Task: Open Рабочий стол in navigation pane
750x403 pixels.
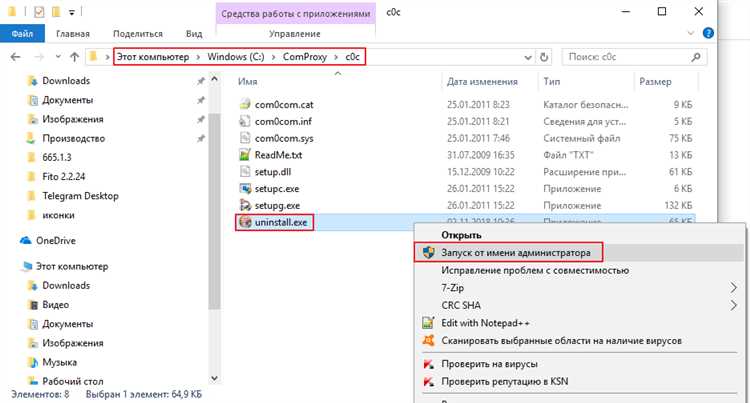Action: click(73, 381)
